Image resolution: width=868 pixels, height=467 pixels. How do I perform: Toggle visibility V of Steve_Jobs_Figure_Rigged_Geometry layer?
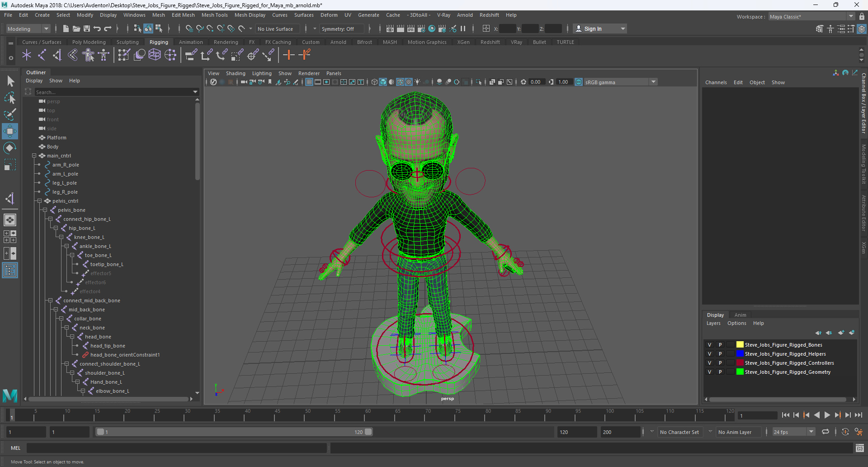click(709, 372)
